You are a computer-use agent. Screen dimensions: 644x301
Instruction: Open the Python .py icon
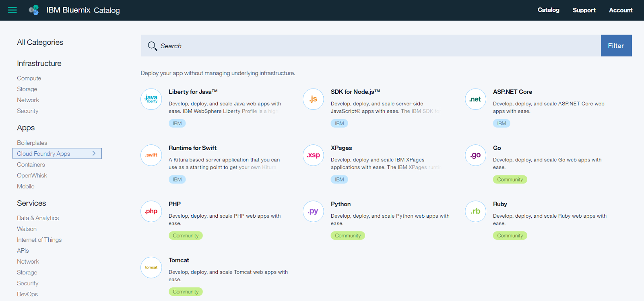(x=314, y=211)
